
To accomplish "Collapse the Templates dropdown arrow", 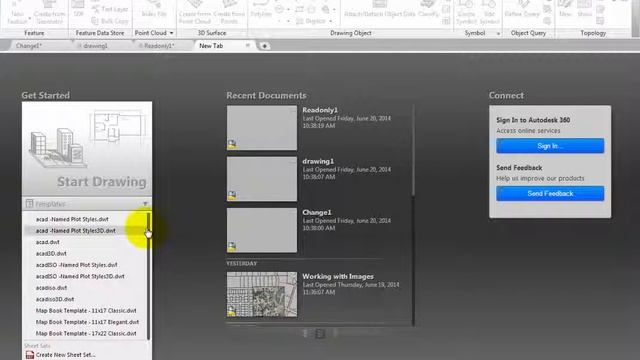I will pyautogui.click(x=145, y=203).
